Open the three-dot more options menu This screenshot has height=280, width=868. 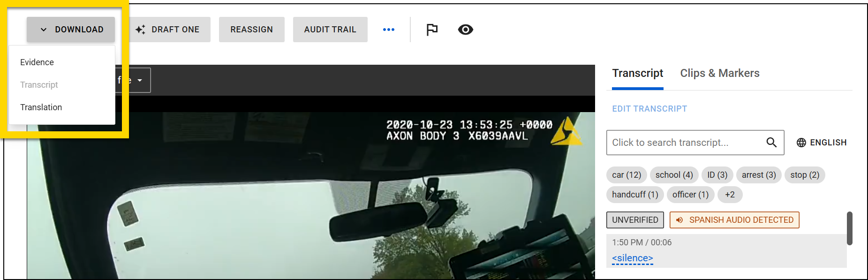click(388, 30)
